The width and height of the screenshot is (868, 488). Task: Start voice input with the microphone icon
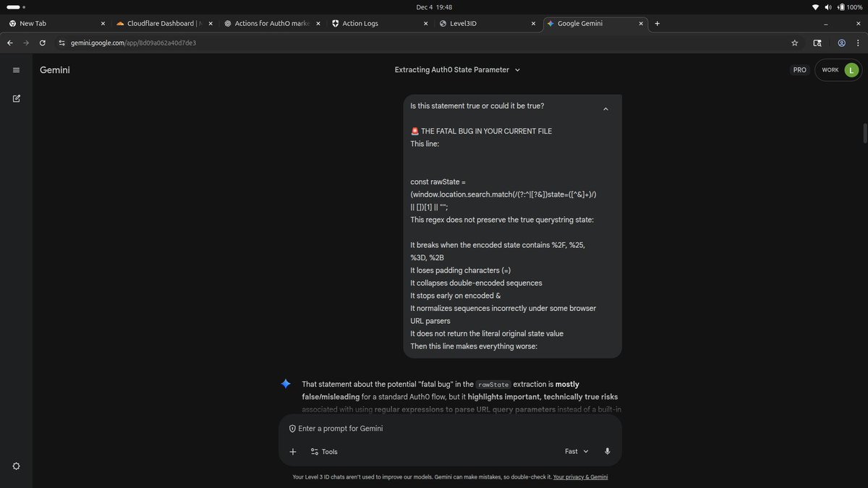point(607,450)
